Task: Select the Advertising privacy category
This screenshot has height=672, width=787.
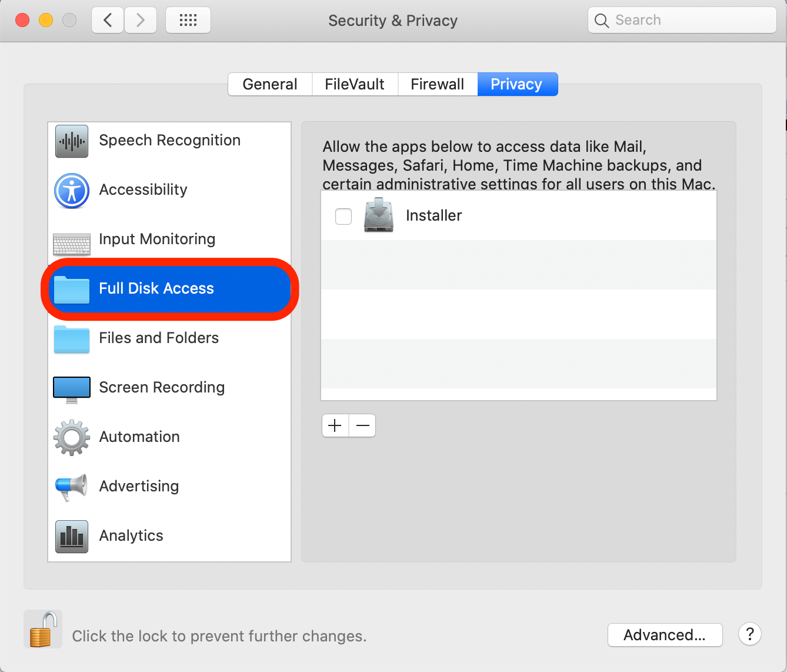Action: click(139, 486)
